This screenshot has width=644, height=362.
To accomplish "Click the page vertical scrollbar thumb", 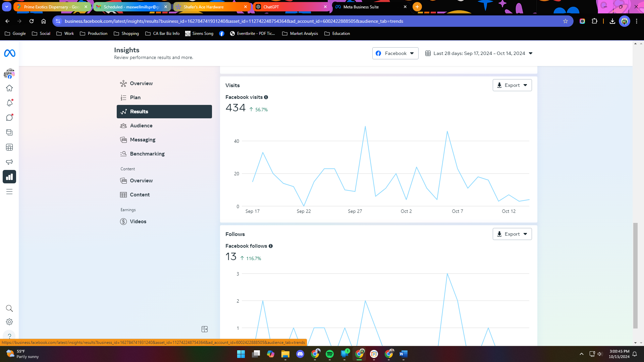I will coord(635,275).
